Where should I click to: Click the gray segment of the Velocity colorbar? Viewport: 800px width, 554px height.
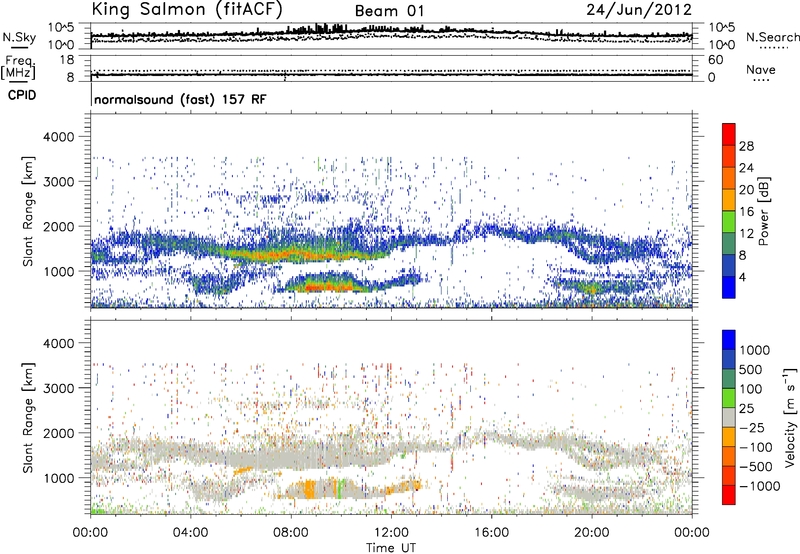coord(729,418)
